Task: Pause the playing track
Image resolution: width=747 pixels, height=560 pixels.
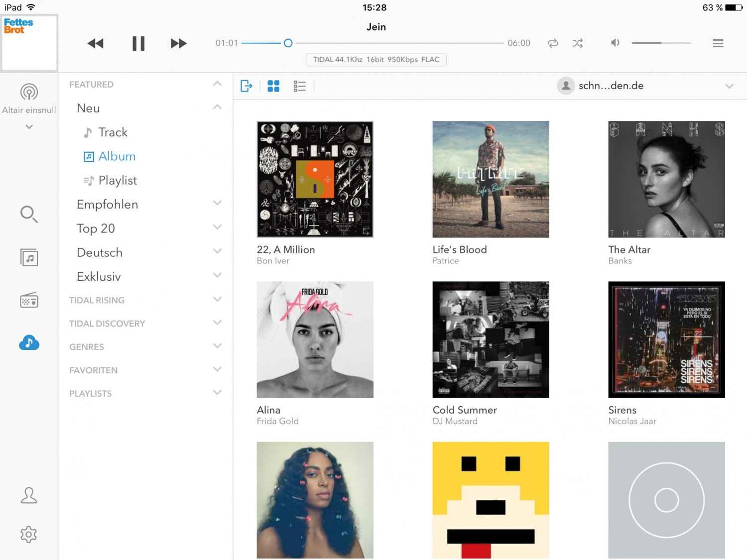Action: pos(138,43)
